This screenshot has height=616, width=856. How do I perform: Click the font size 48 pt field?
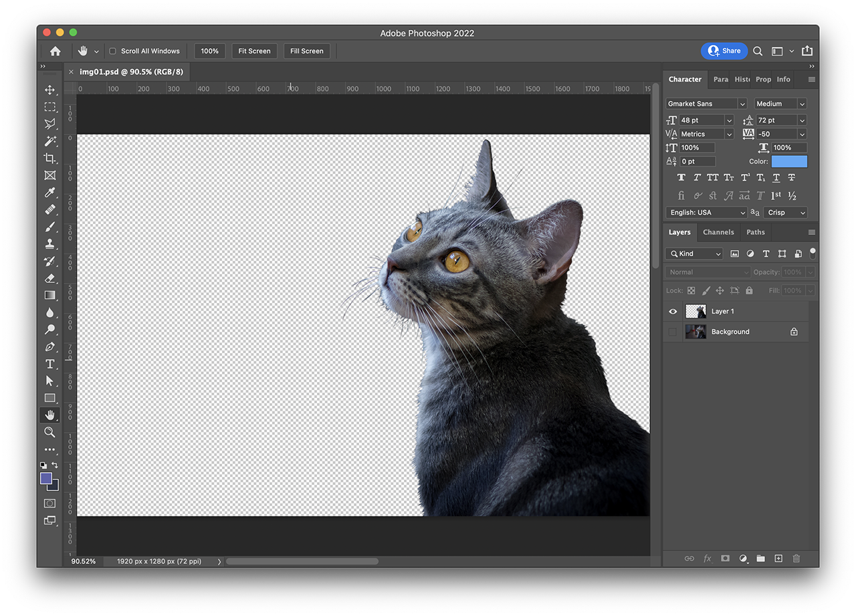click(700, 120)
